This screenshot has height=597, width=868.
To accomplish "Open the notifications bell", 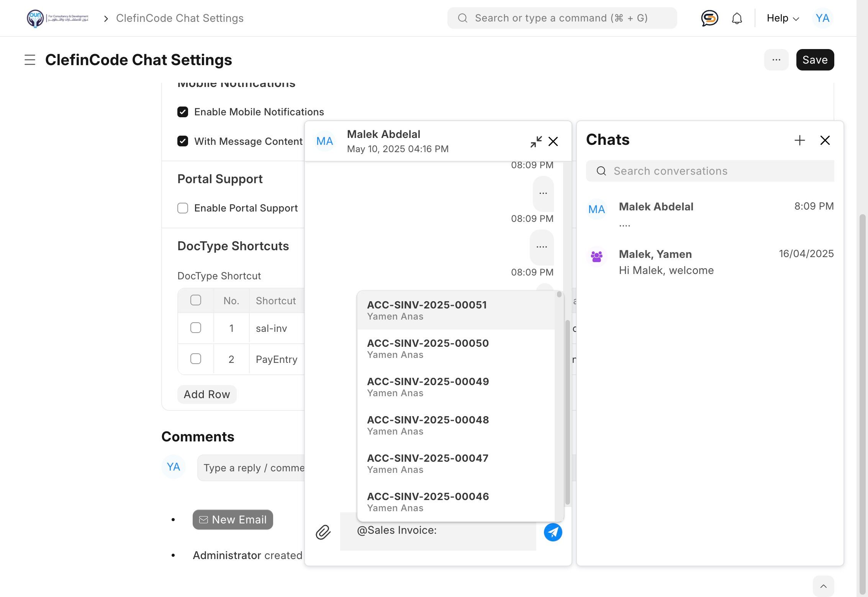I will tap(737, 18).
